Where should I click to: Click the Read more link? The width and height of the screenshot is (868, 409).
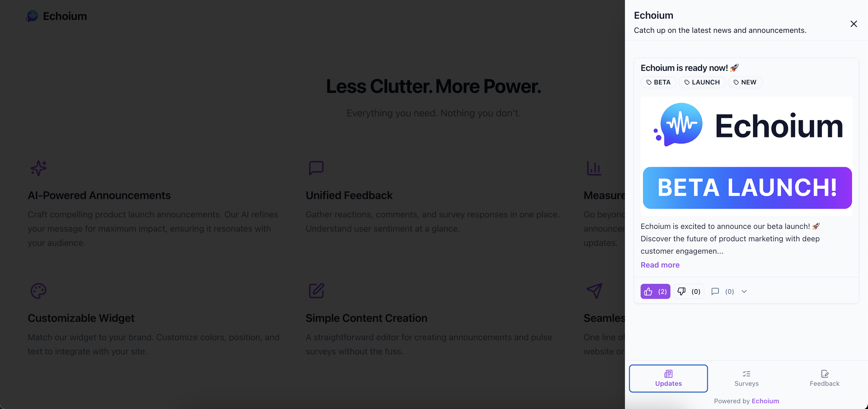pos(660,265)
